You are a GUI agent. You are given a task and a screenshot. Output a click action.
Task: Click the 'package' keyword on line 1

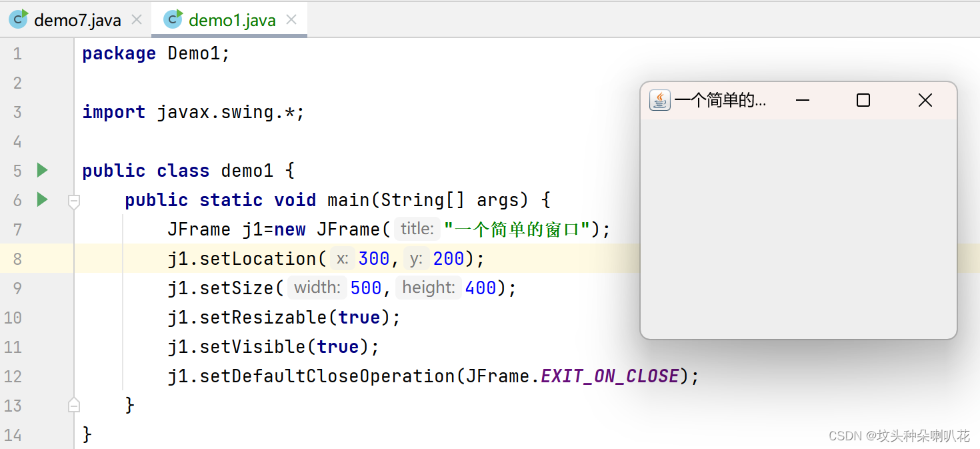[119, 53]
